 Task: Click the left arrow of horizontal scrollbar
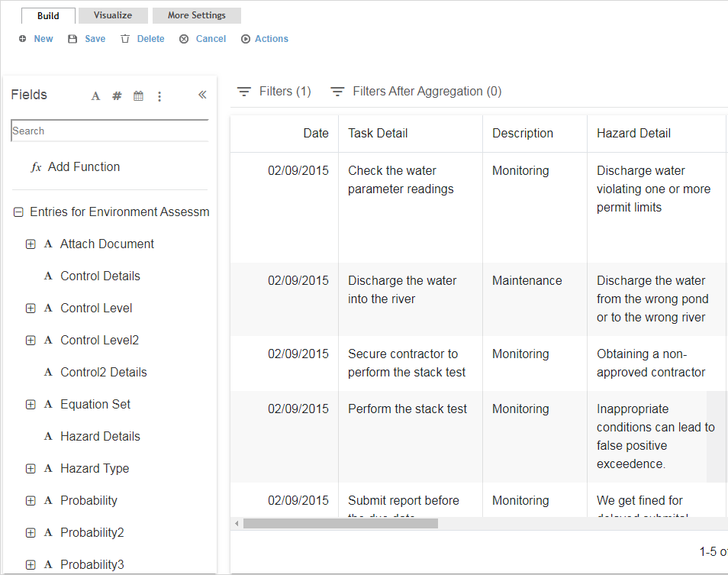click(x=237, y=523)
